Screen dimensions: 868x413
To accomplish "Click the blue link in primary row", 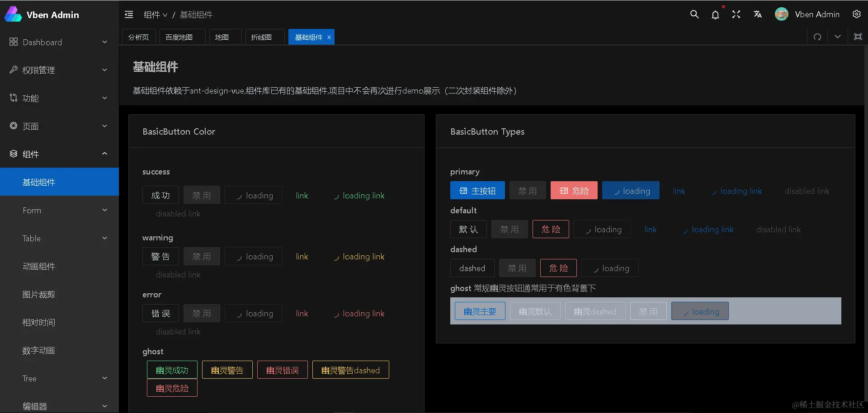I will tap(679, 191).
